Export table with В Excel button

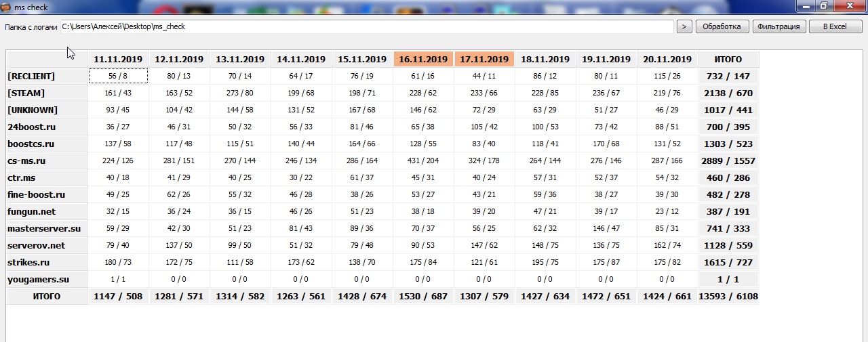[x=835, y=26]
